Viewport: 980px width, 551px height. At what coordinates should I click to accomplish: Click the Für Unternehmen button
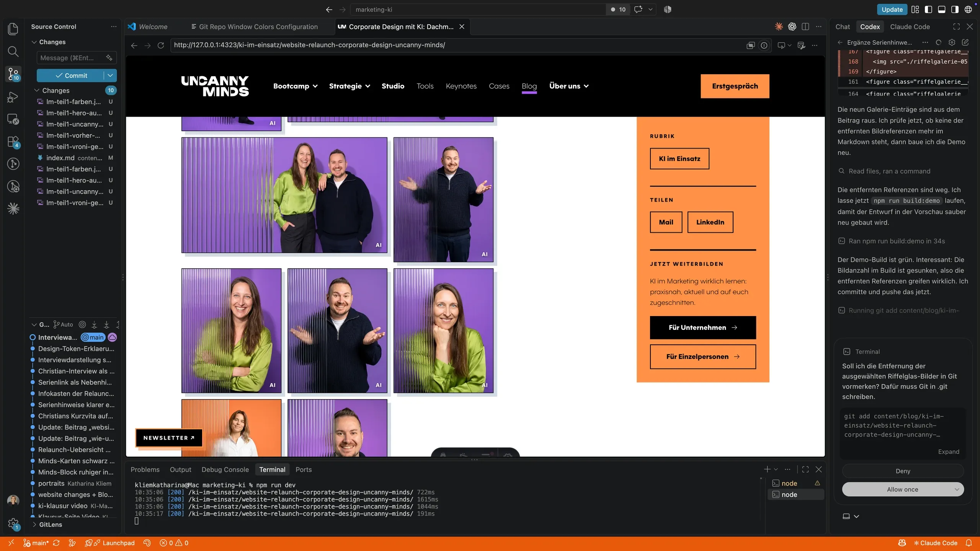703,328
